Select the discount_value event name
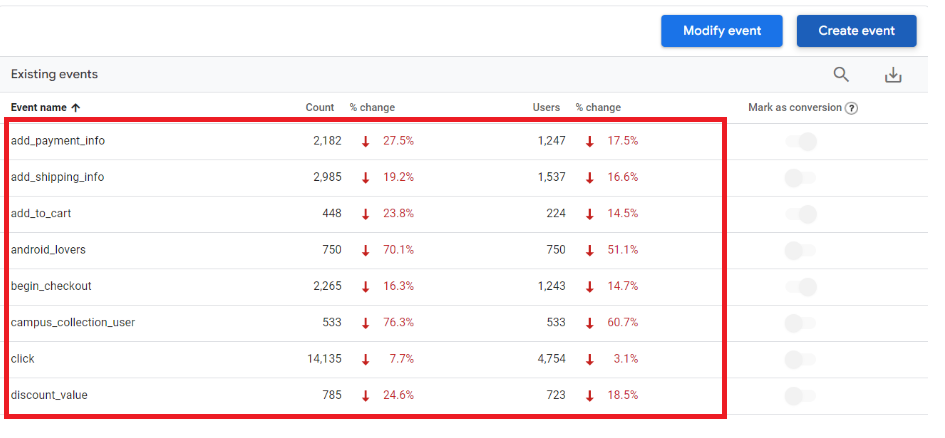This screenshot has width=945, height=438. pos(49,395)
